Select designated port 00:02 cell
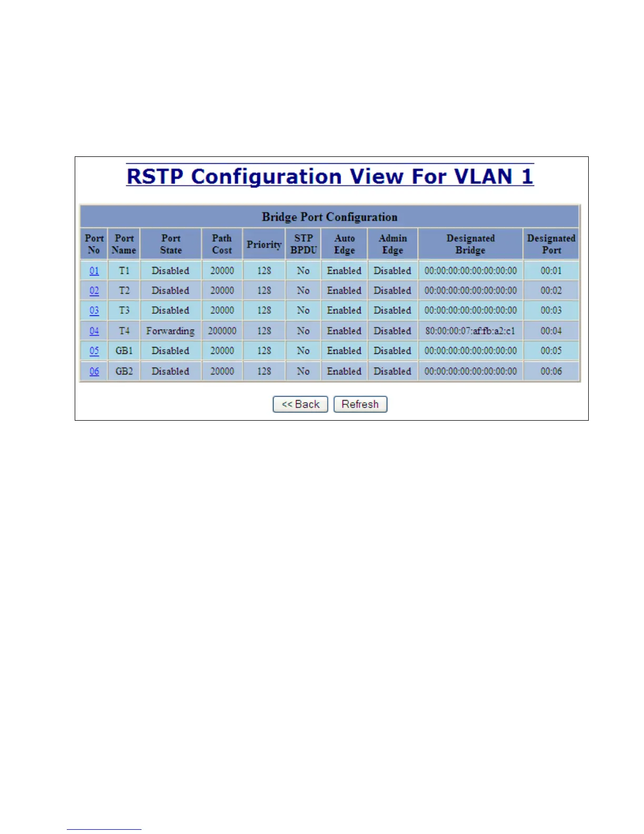 pos(551,291)
